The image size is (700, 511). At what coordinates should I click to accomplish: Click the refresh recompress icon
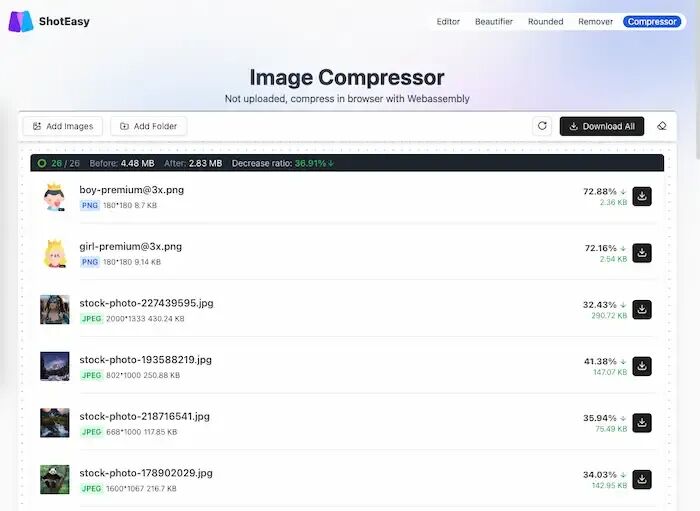542,126
